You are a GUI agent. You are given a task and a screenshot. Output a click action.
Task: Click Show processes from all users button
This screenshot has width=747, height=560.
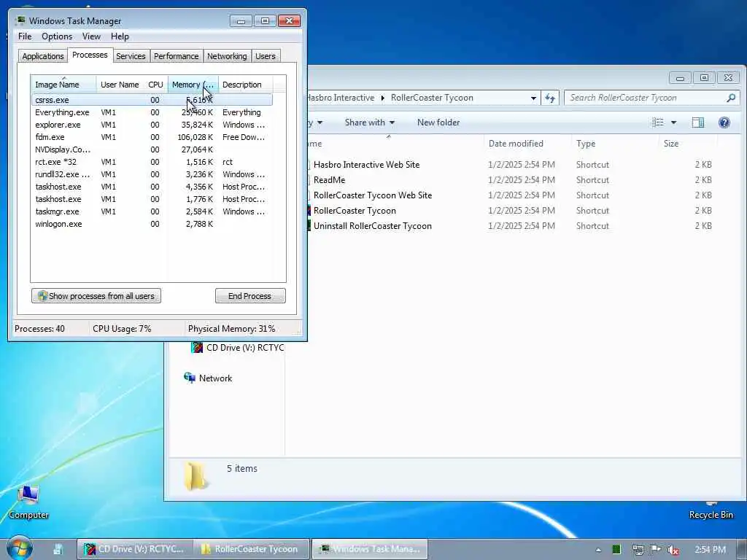point(96,296)
